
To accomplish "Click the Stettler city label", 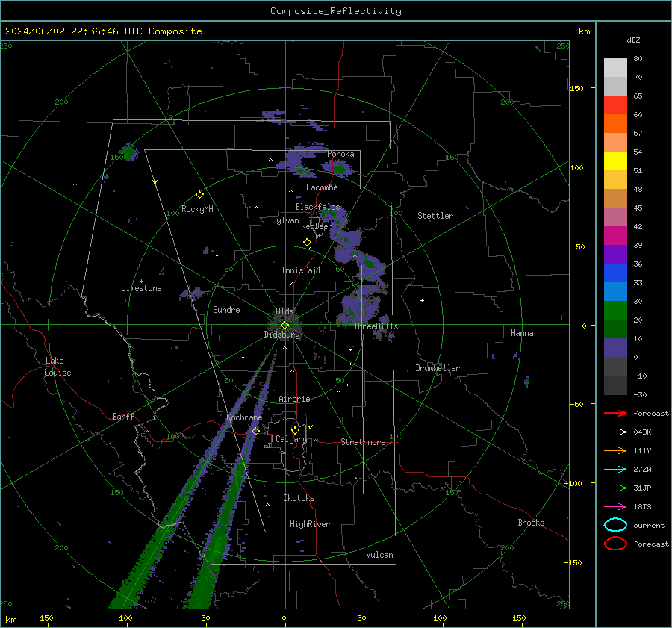I will click(x=435, y=216).
